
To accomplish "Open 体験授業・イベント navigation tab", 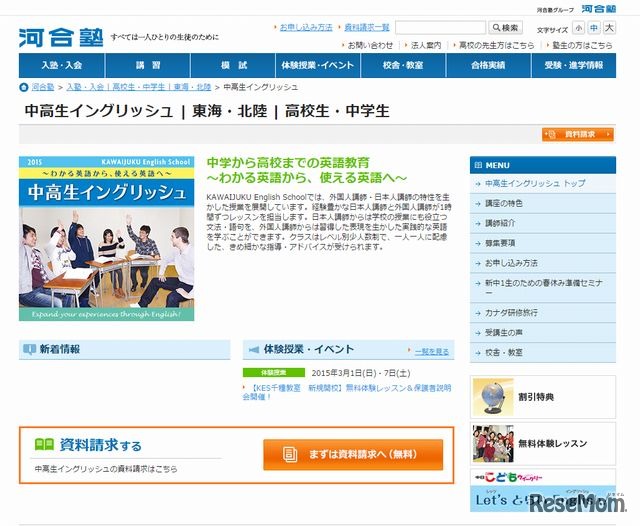I will coord(318,65).
